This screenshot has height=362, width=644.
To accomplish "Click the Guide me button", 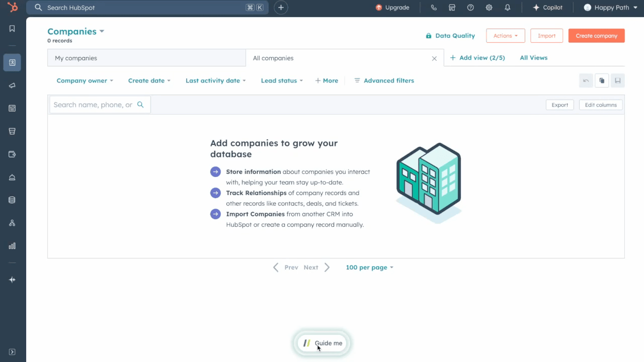I will [322, 343].
